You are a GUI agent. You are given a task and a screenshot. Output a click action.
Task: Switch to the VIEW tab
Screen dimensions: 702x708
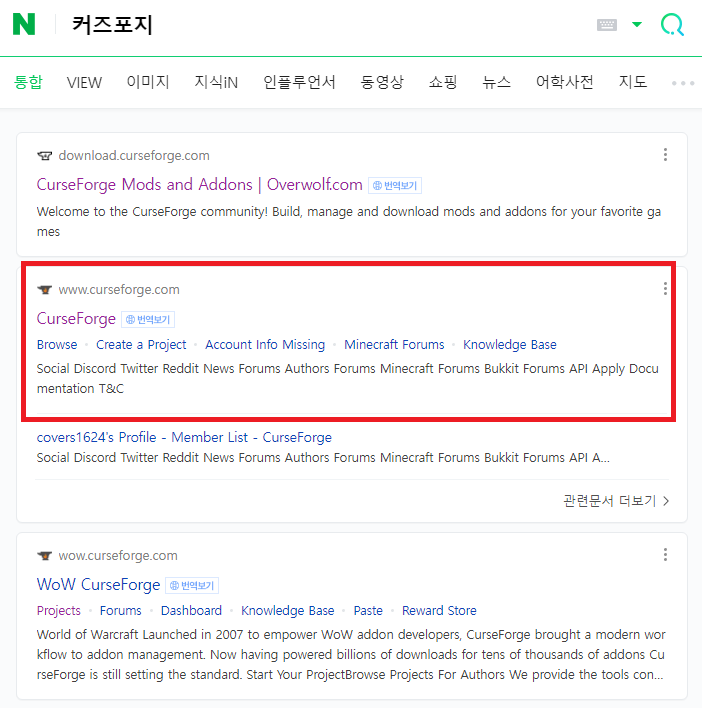(x=84, y=83)
